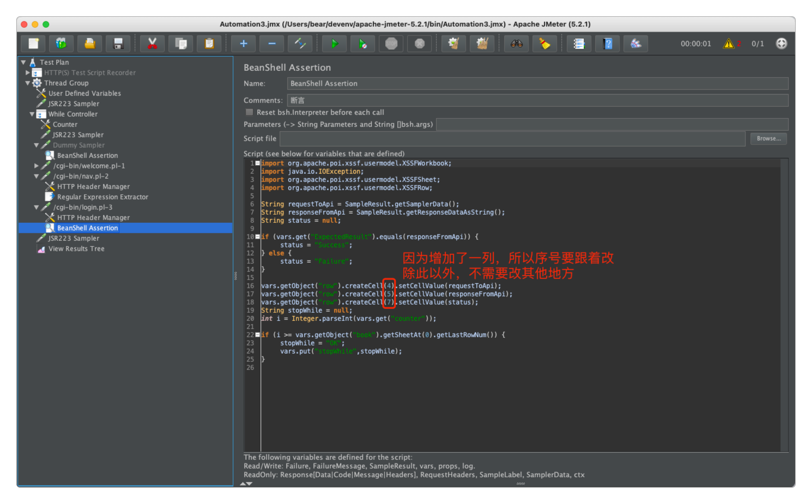
Task: Collapse the Dummy Sampler node
Action: pyautogui.click(x=37, y=145)
